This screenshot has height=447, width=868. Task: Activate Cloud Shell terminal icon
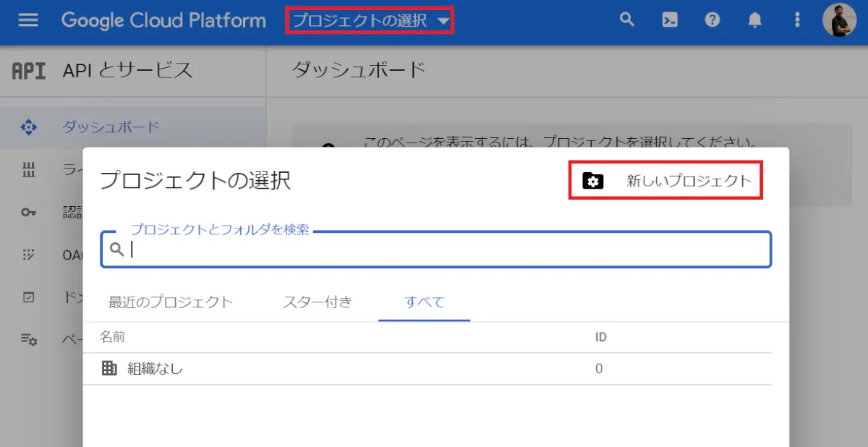tap(670, 20)
